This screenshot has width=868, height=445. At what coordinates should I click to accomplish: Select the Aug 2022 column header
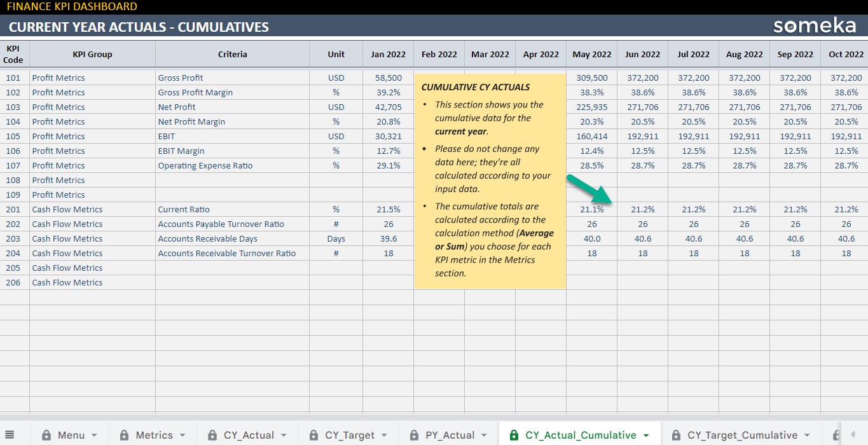744,54
